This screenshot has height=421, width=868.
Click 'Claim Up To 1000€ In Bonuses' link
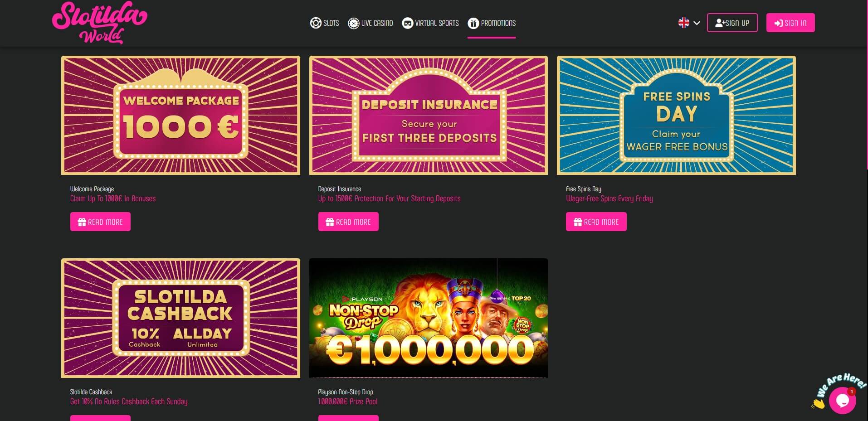[113, 198]
